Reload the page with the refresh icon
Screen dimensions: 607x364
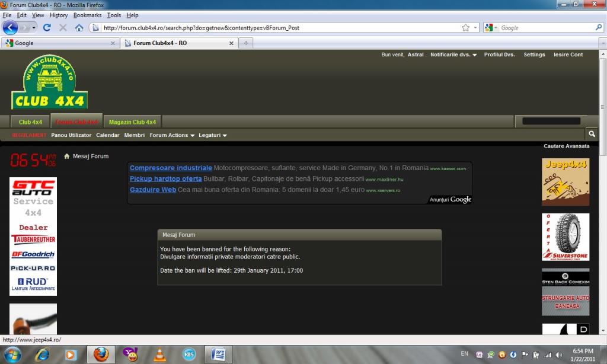(x=47, y=28)
